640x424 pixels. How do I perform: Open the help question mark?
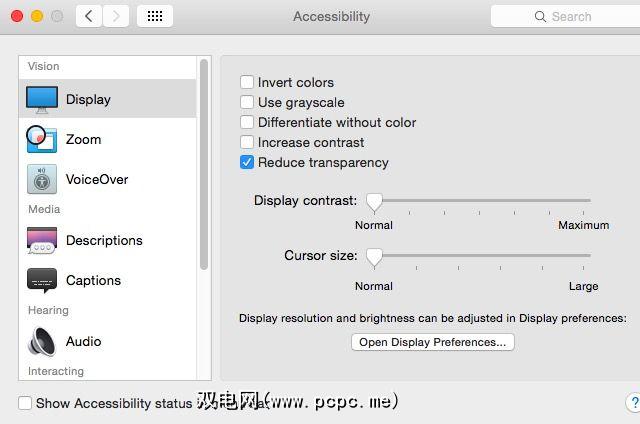tap(633, 402)
